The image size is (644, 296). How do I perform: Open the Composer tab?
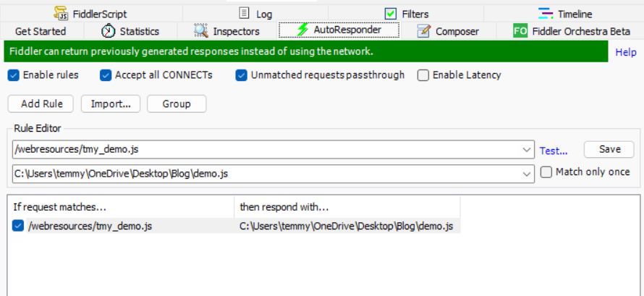448,31
